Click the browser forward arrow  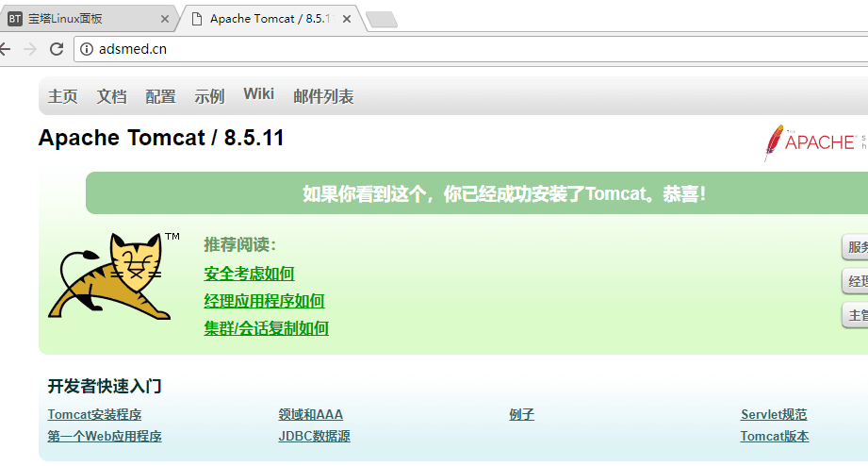point(30,49)
